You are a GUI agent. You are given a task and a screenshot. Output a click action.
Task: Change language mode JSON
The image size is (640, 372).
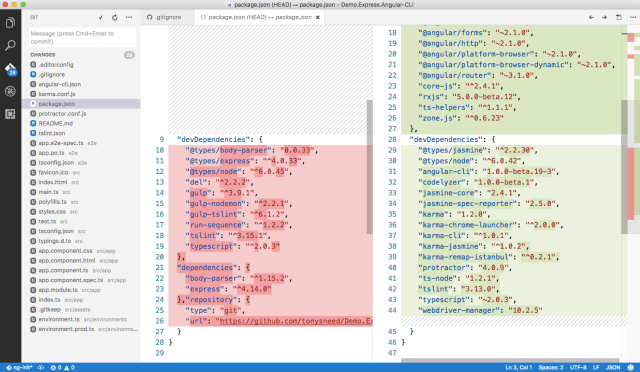point(613,368)
